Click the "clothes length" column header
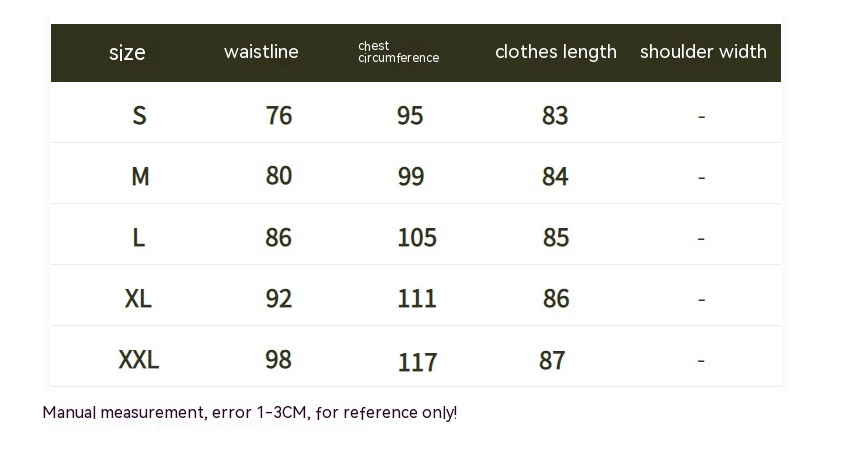The height and width of the screenshot is (461, 851). point(555,52)
